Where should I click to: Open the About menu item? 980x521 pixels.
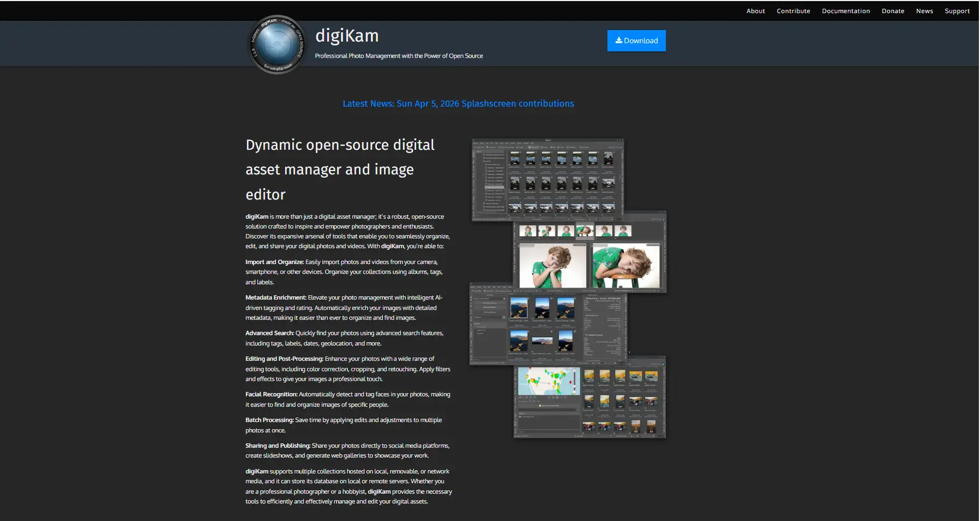pos(755,11)
